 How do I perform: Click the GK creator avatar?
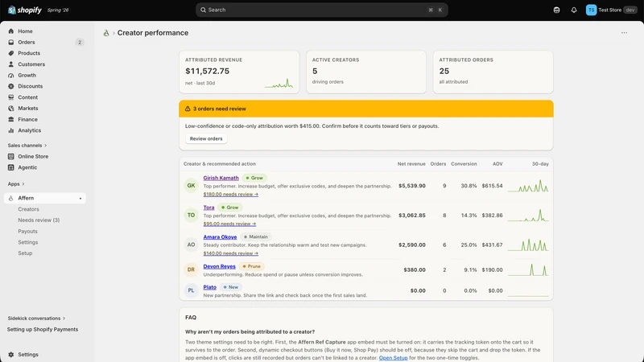click(x=191, y=186)
